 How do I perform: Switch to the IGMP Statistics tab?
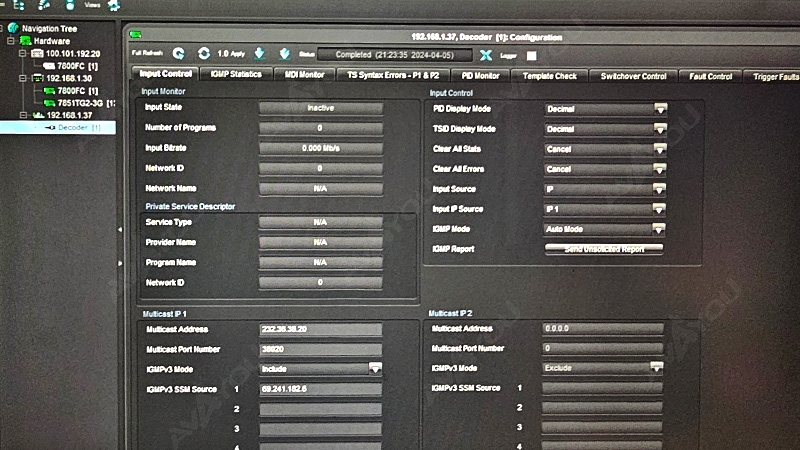[236, 75]
